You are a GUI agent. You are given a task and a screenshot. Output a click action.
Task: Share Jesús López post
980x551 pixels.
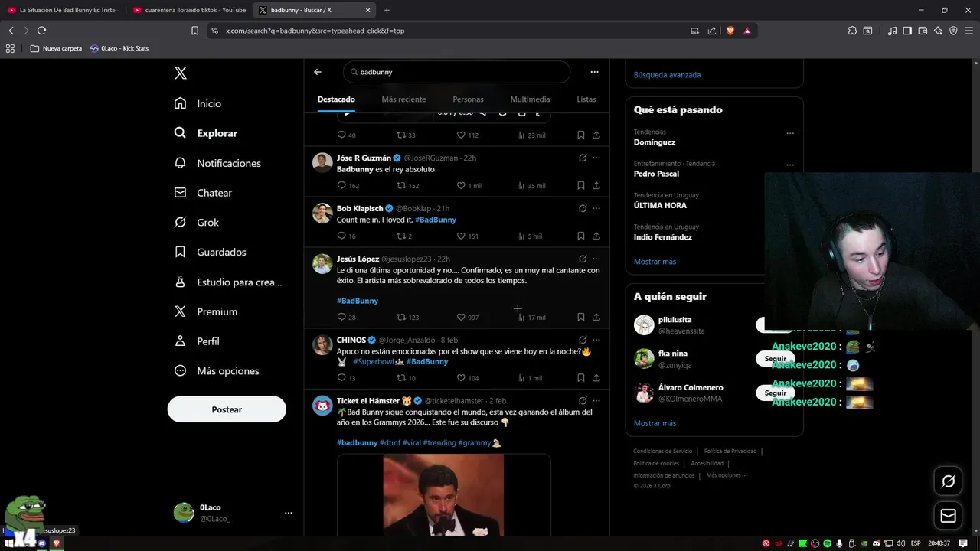tap(596, 317)
